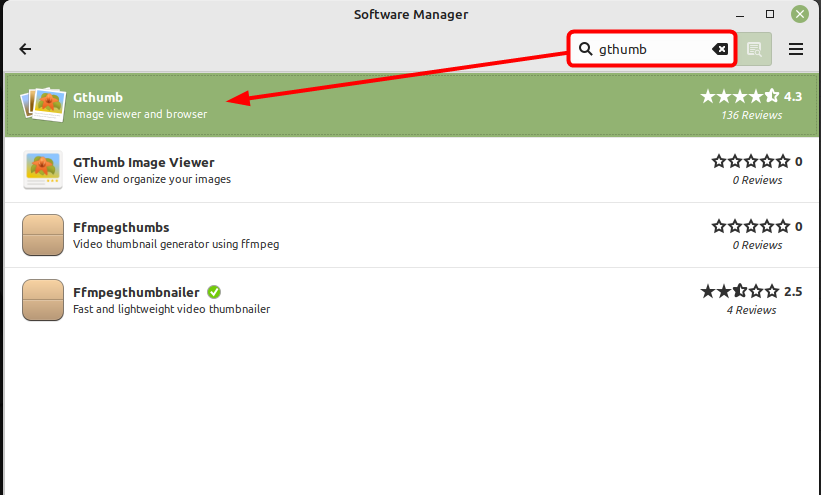Minimize the Software Manager window
This screenshot has width=821, height=495.
pos(740,15)
